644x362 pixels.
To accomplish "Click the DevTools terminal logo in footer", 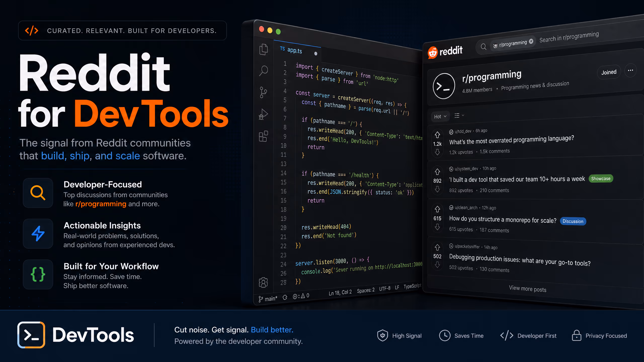I will [31, 335].
